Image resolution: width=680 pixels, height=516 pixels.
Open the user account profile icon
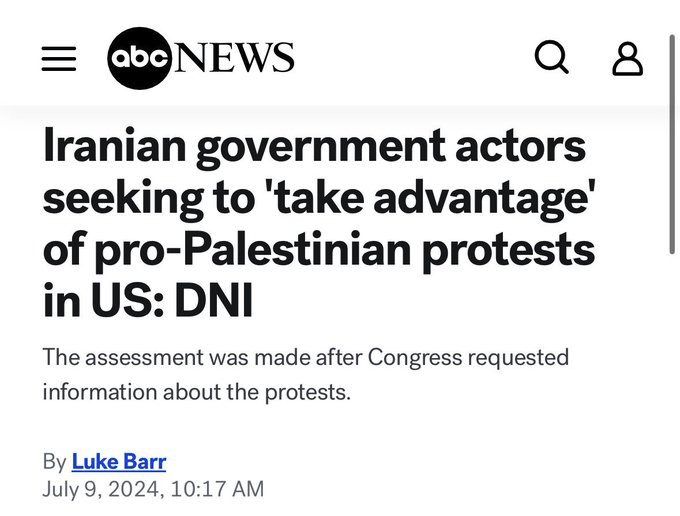point(627,59)
